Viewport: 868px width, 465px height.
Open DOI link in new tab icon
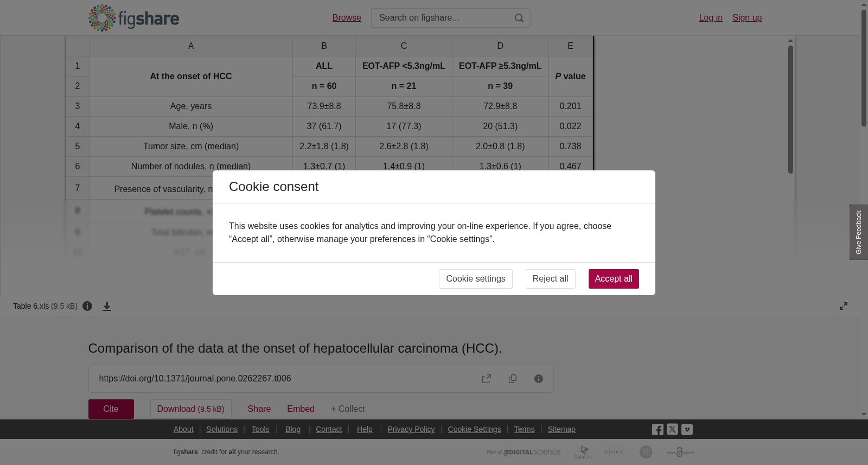(487, 379)
